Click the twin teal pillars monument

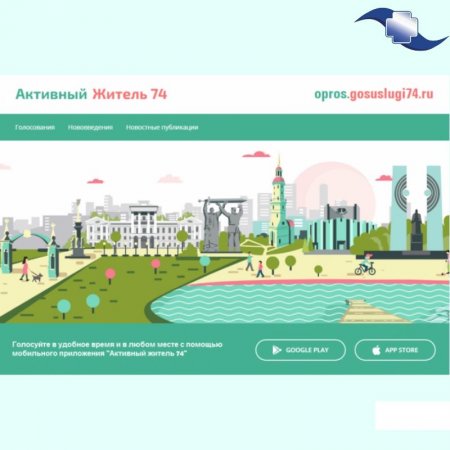[417, 208]
